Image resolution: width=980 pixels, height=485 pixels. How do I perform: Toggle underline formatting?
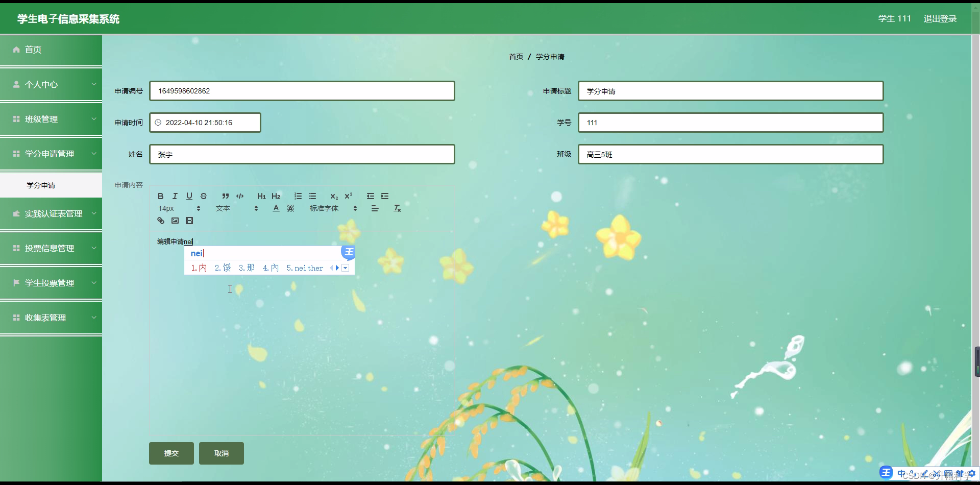pos(189,196)
